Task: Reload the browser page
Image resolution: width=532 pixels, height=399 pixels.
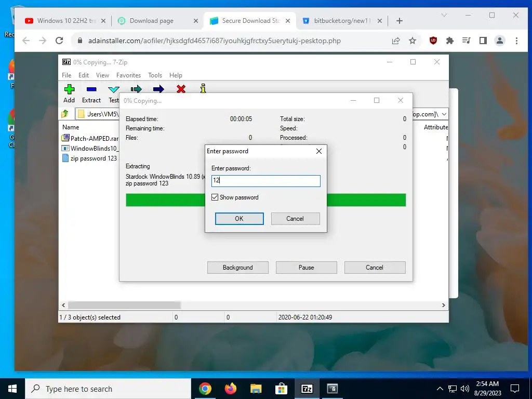Action: click(x=59, y=41)
